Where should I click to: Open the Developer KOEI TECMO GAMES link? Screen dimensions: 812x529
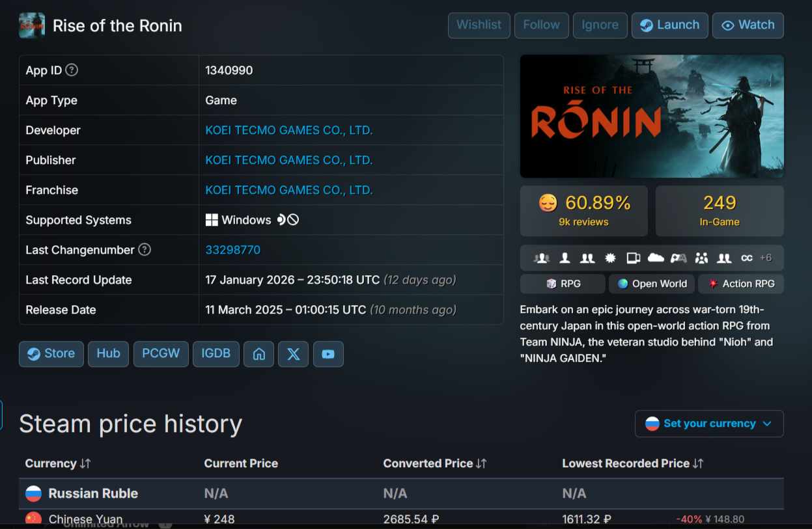289,130
